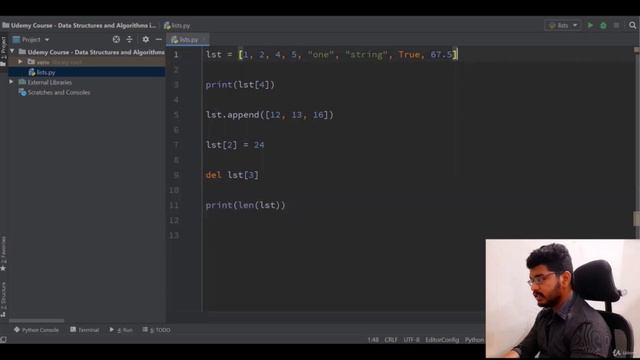This screenshot has width=640, height=360.
Task: Collapse the Udemy Course project root node
Action: click(x=12, y=51)
